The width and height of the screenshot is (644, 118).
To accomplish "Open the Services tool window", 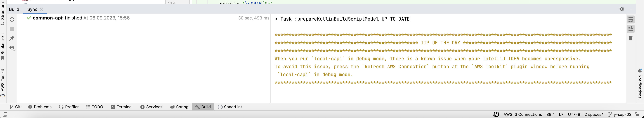I will (x=151, y=107).
